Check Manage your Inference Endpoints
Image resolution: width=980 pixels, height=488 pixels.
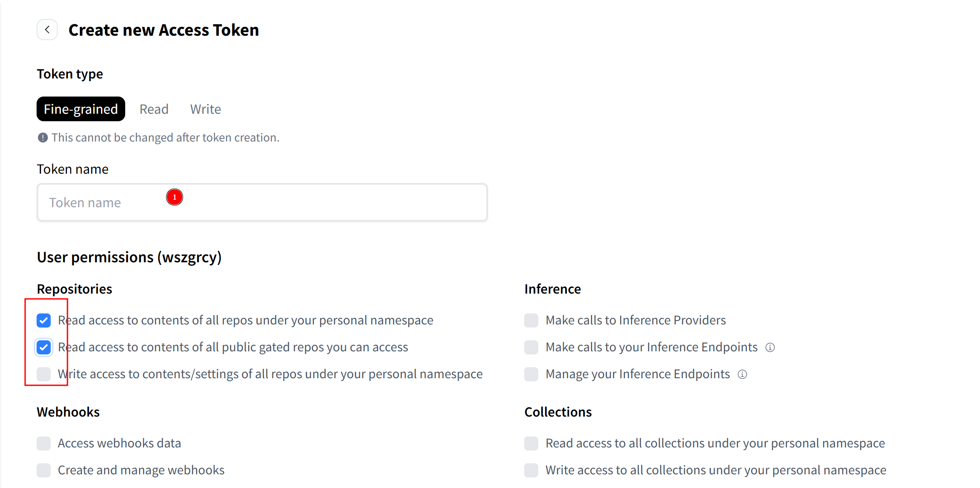tap(531, 374)
